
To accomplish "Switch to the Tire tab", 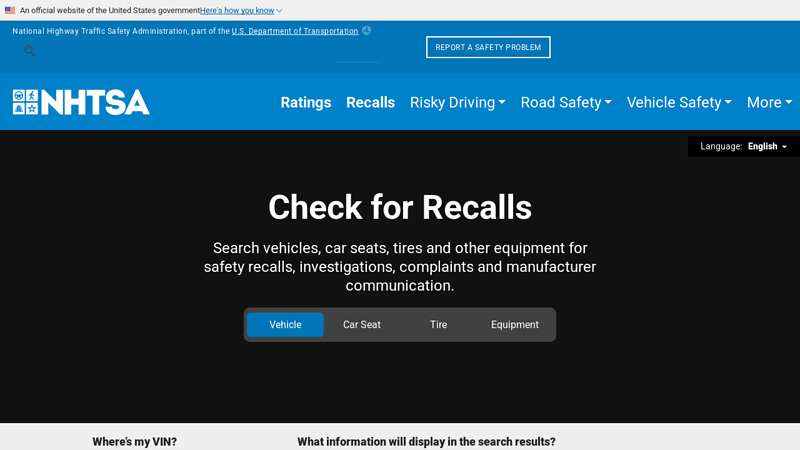I will (438, 324).
